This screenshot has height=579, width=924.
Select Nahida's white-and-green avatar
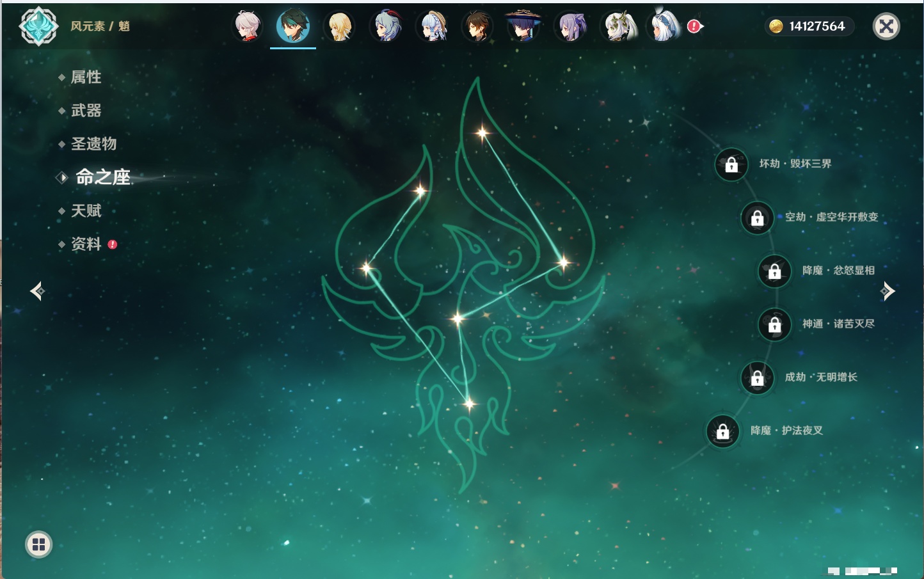tap(617, 26)
